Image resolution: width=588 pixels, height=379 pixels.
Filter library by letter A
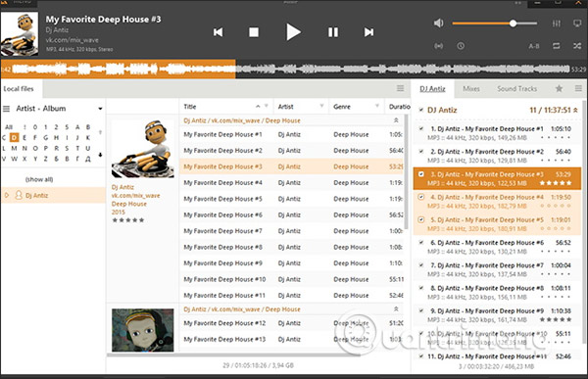pos(77,127)
